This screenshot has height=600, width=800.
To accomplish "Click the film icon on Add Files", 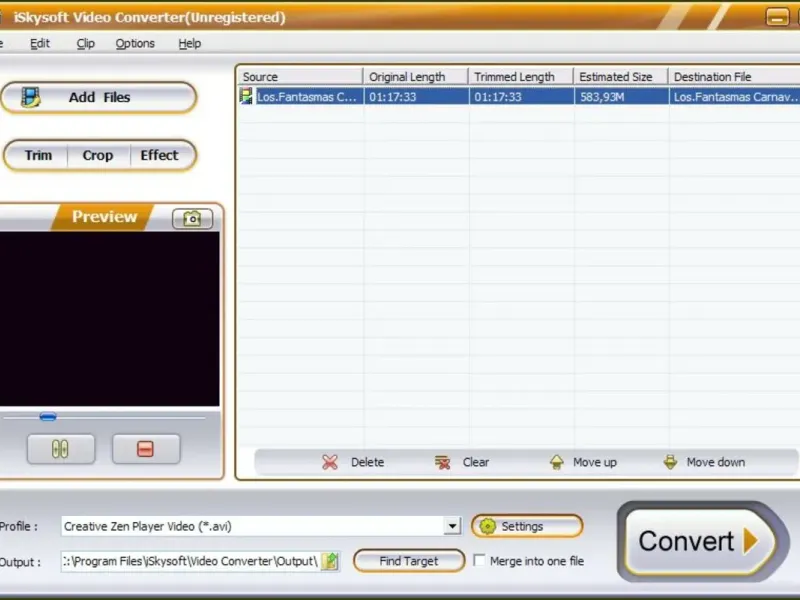I will click(x=31, y=97).
